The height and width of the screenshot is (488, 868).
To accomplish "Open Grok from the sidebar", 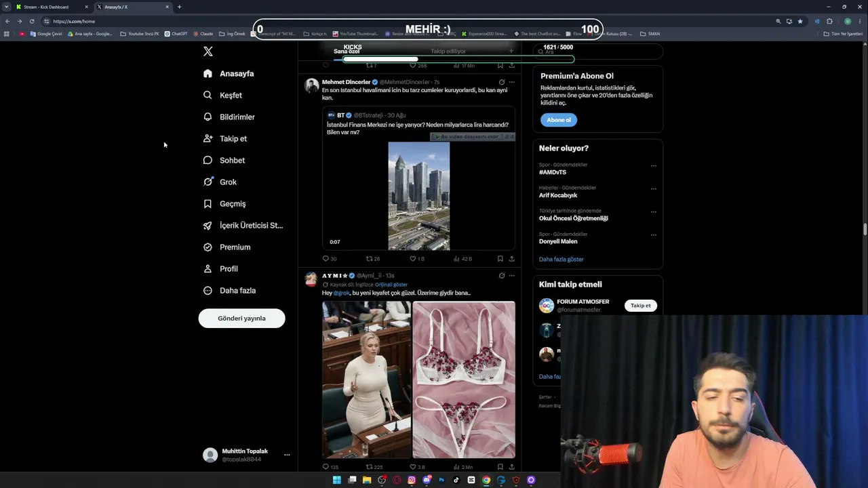I will (x=220, y=182).
